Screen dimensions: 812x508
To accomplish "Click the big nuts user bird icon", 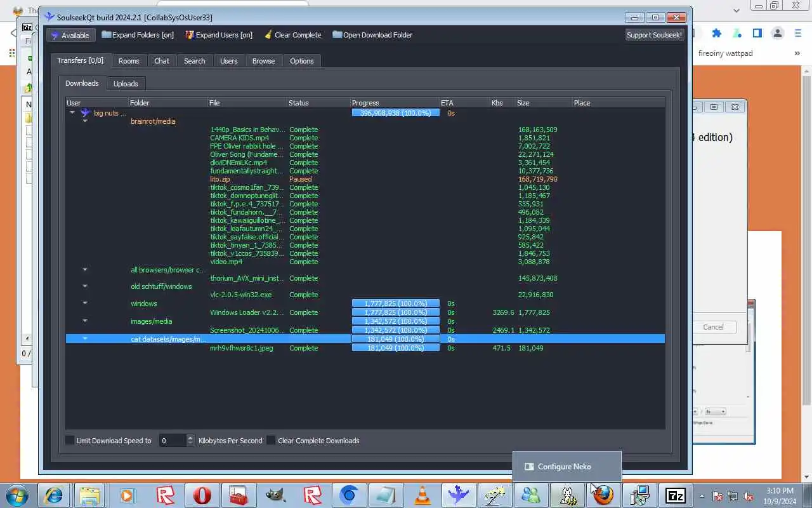I will (x=85, y=113).
